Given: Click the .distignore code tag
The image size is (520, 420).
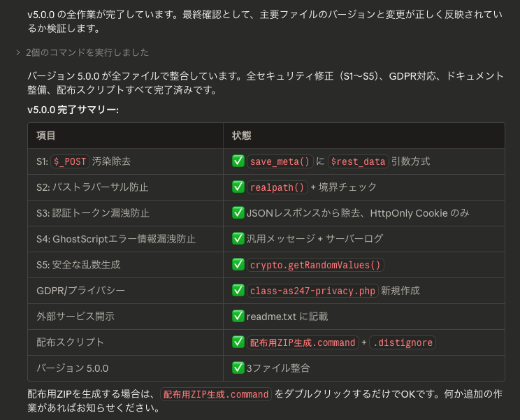Looking at the screenshot, I should [402, 342].
